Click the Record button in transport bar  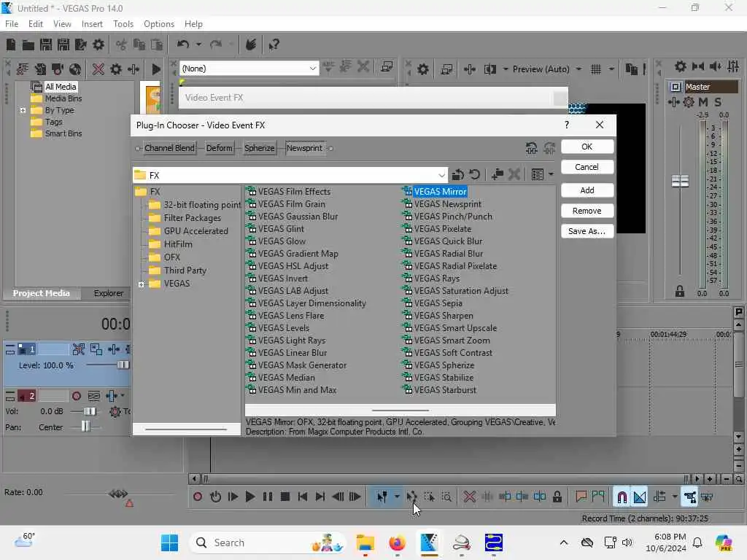click(x=198, y=497)
